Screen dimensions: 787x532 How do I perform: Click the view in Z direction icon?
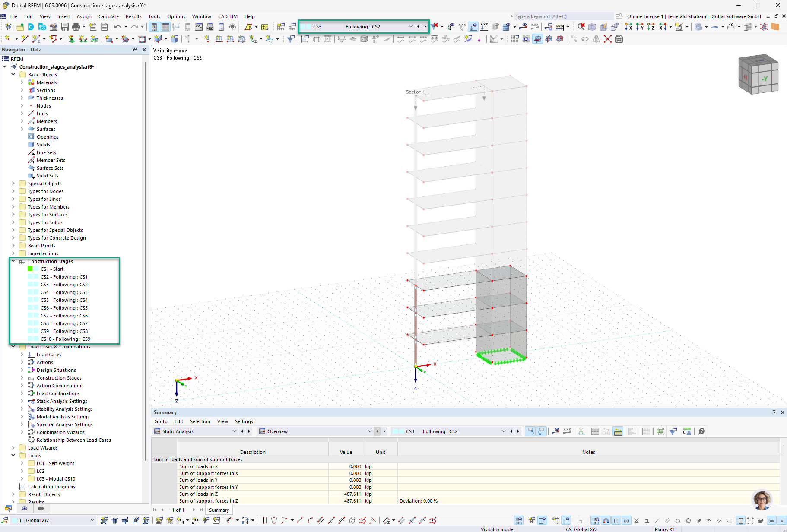click(651, 27)
